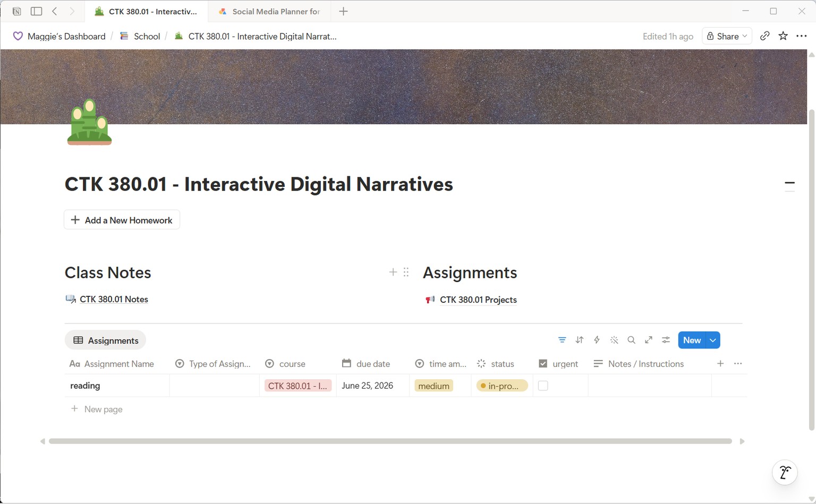Click the School breadcrumb books icon
816x504 pixels.
pos(124,36)
